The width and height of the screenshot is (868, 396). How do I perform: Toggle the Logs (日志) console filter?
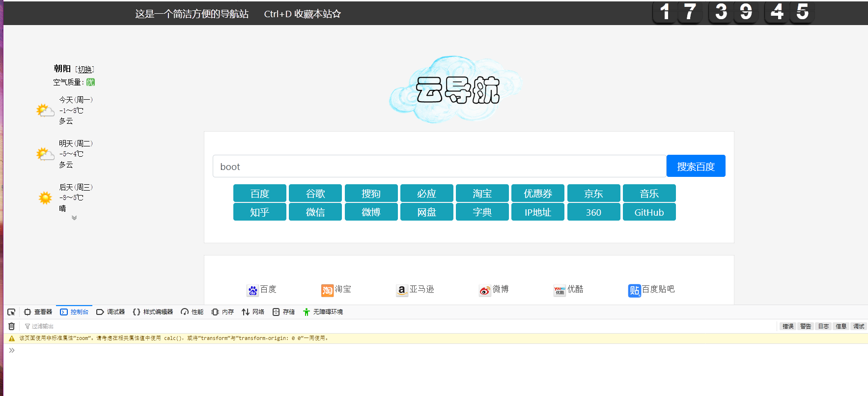[823, 326]
